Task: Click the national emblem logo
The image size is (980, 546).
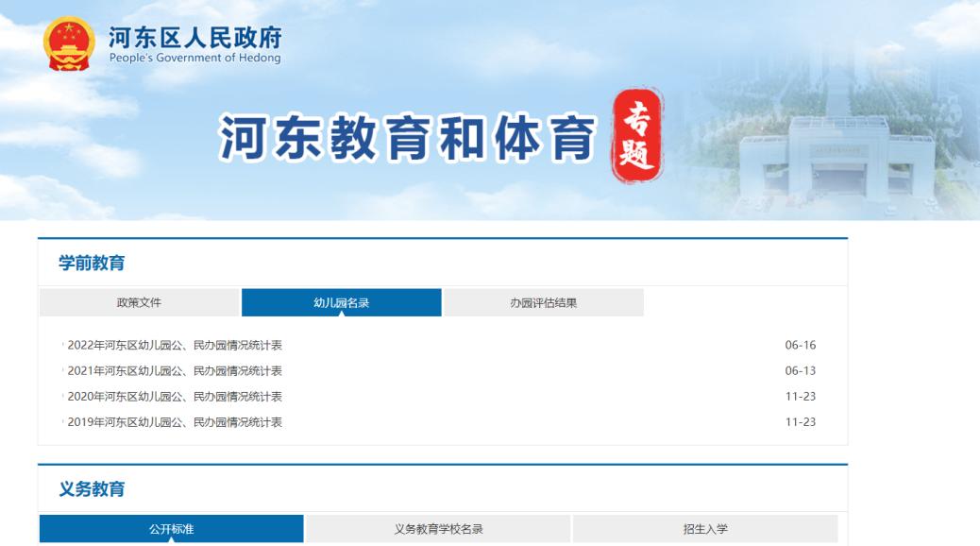Action: [x=69, y=43]
